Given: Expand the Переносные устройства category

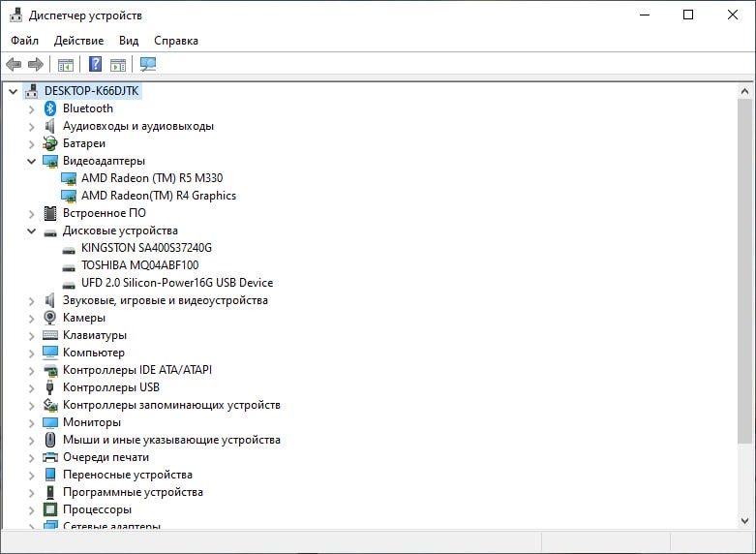Looking at the screenshot, I should (31, 476).
